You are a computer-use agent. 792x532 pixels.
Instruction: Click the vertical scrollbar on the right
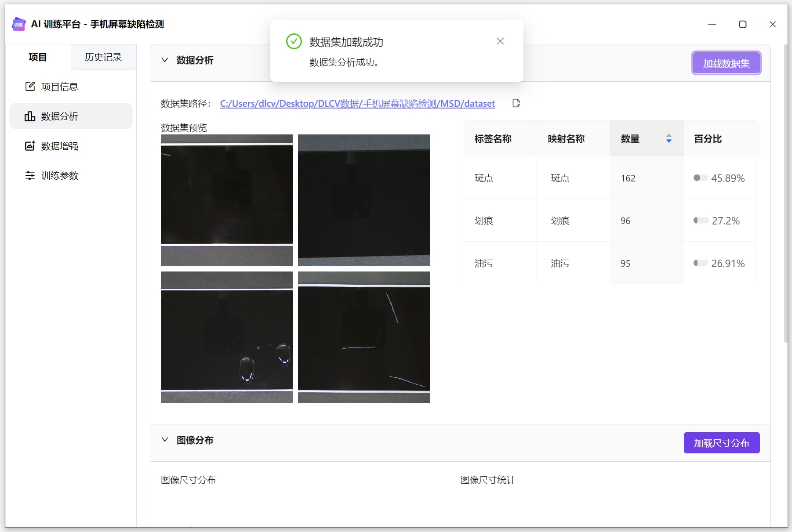(x=785, y=193)
